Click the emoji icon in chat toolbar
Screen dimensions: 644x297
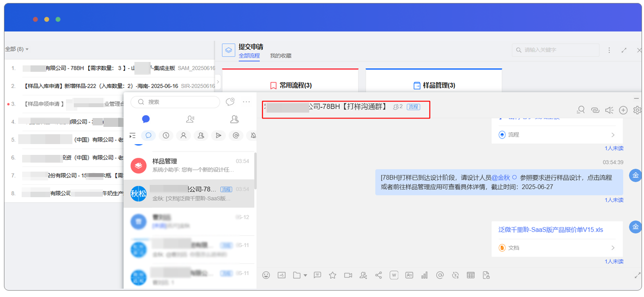[266, 275]
